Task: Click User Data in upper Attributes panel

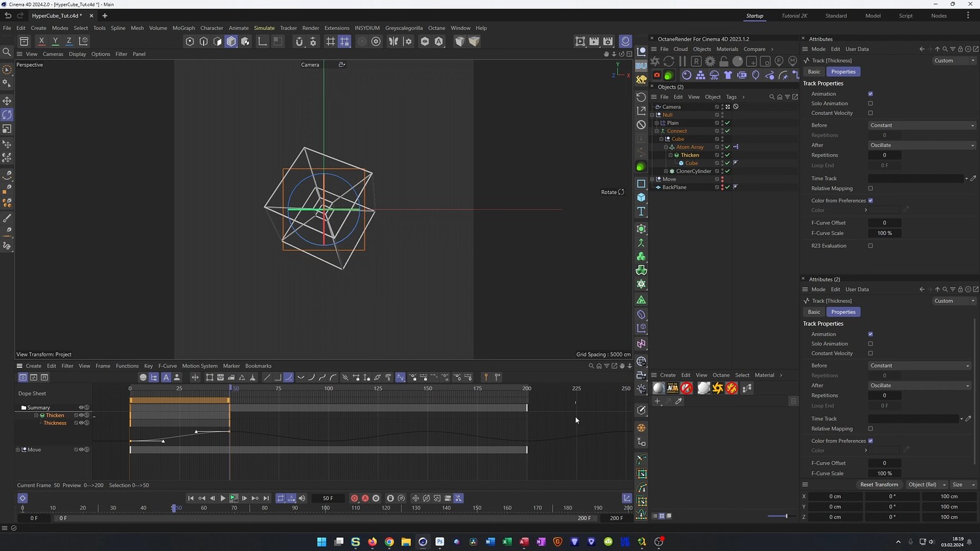Action: (857, 49)
